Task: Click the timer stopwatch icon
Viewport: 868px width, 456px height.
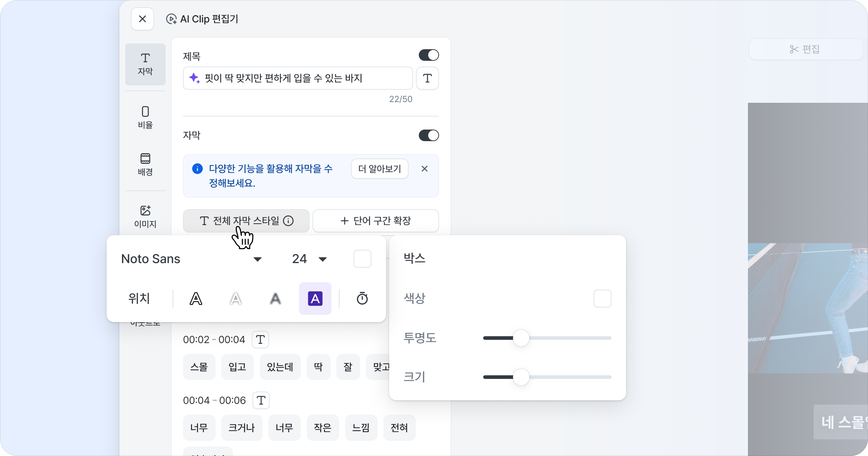Action: pyautogui.click(x=362, y=299)
